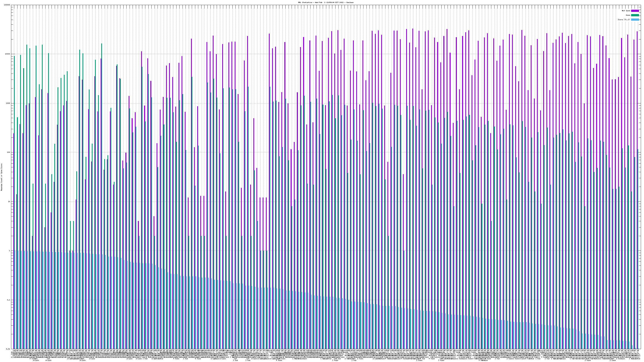Click the 100 y-axis label

pos(9,152)
